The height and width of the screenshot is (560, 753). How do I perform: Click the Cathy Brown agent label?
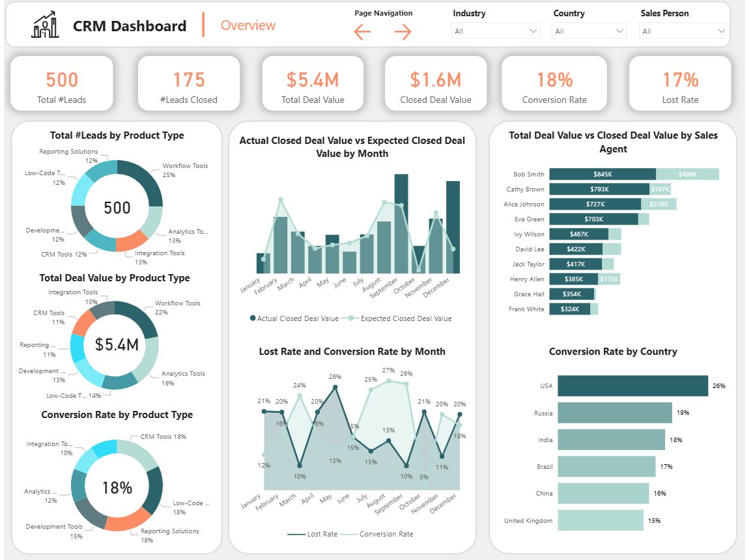[525, 189]
